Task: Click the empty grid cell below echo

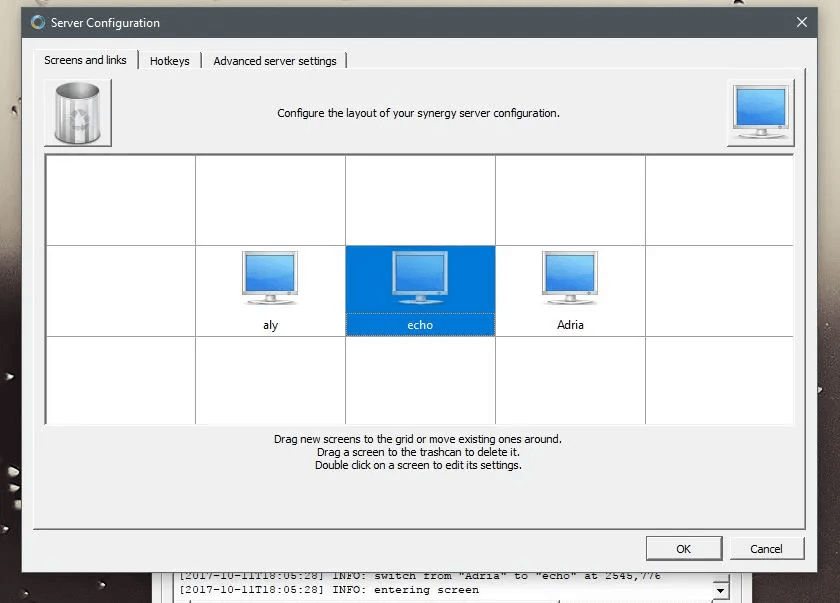Action: (420, 380)
